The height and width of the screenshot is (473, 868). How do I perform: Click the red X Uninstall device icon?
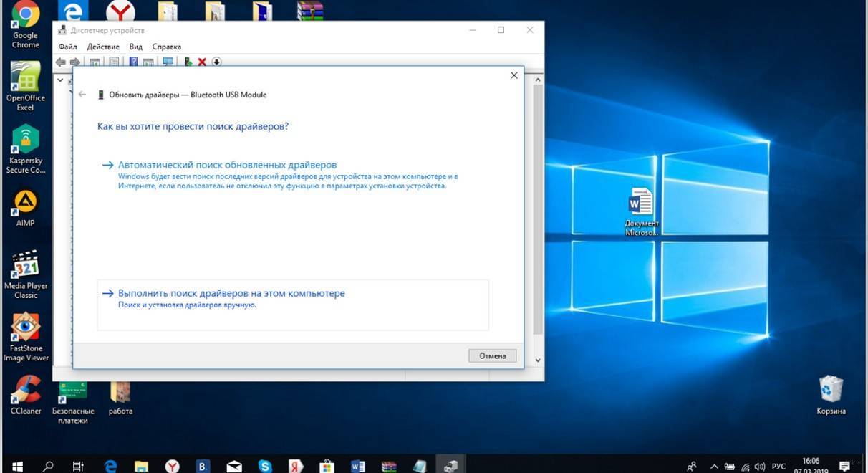[x=202, y=62]
